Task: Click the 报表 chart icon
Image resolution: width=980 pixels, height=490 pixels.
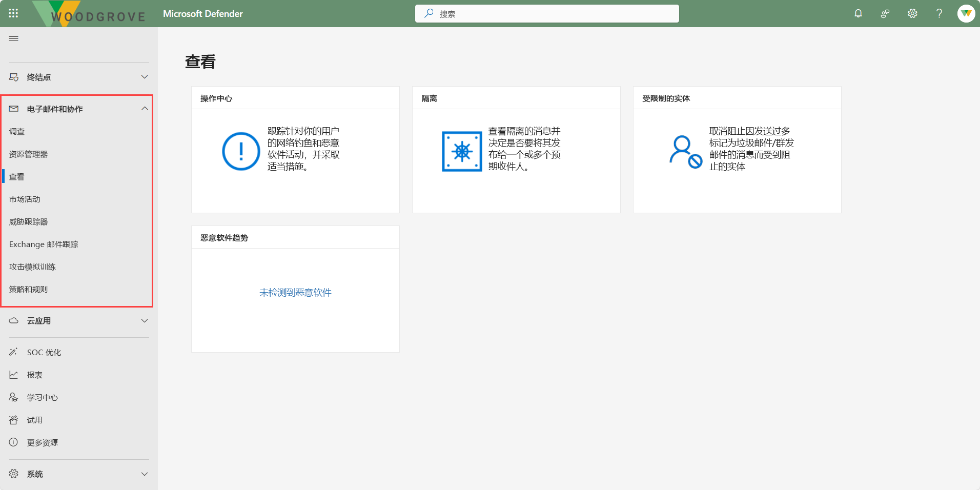Action: 14,375
